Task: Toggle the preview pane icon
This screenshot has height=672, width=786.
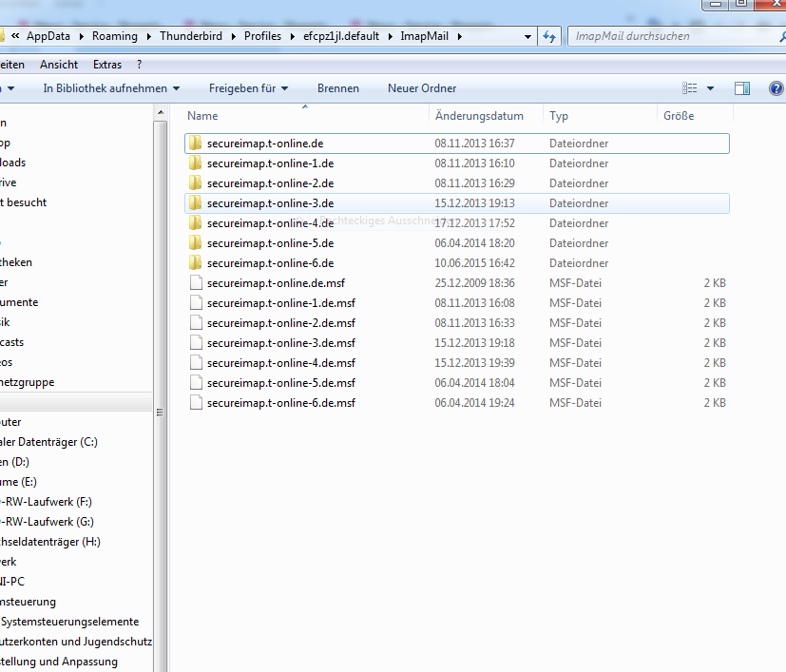Action: pyautogui.click(x=742, y=88)
